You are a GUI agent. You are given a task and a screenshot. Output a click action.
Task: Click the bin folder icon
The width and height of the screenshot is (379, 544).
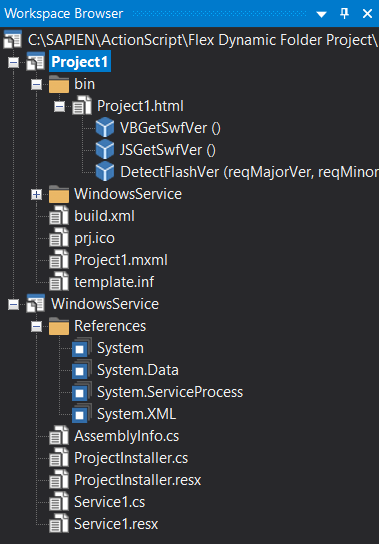tap(59, 84)
